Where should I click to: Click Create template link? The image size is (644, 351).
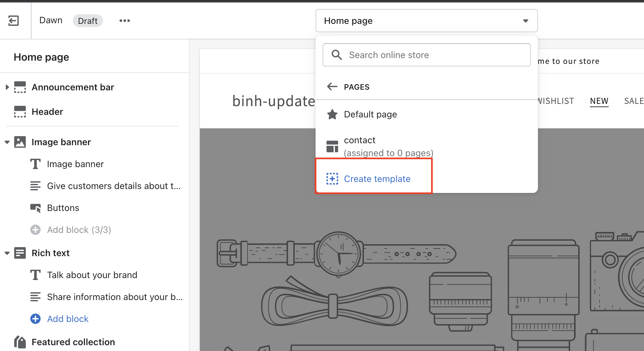click(x=377, y=179)
